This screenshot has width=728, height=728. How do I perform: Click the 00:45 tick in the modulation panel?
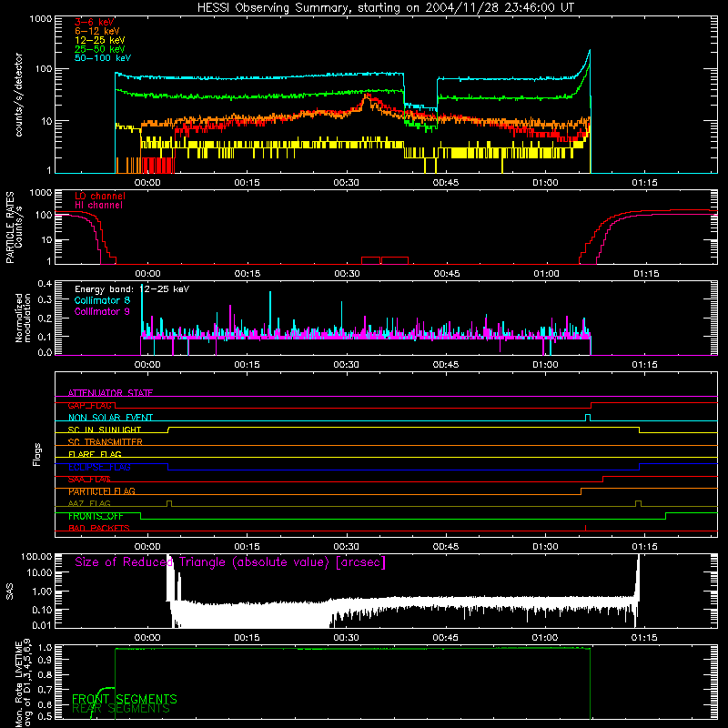coord(446,365)
